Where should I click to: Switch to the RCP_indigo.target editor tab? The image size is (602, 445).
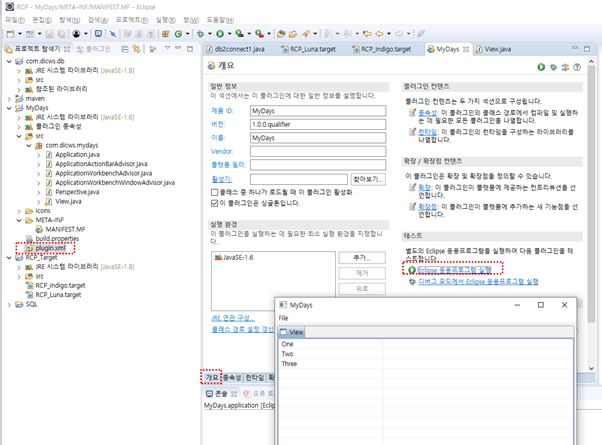(x=382, y=49)
